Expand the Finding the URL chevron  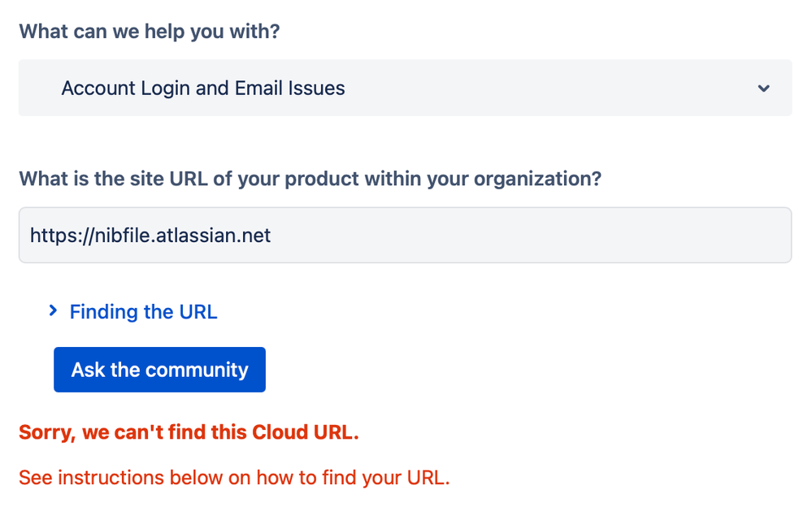tap(53, 310)
